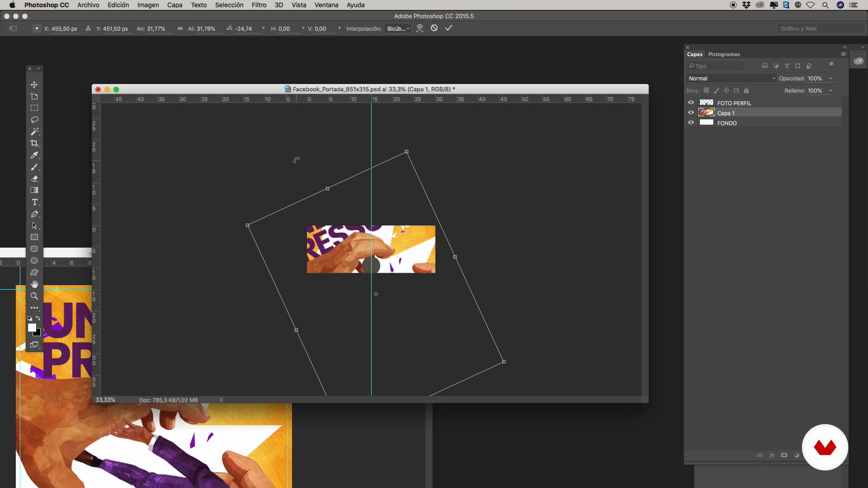Select the Horizontal Type tool
This screenshot has height=488, width=868.
[x=34, y=202]
